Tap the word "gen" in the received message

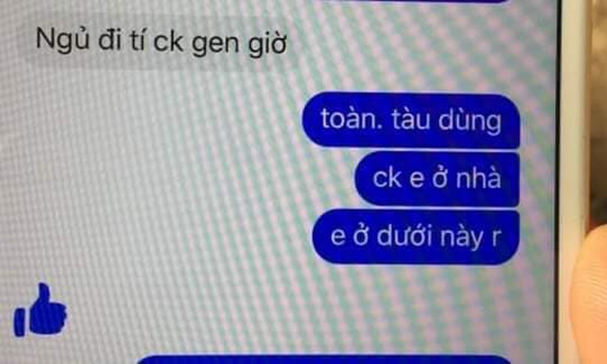pyautogui.click(x=216, y=44)
